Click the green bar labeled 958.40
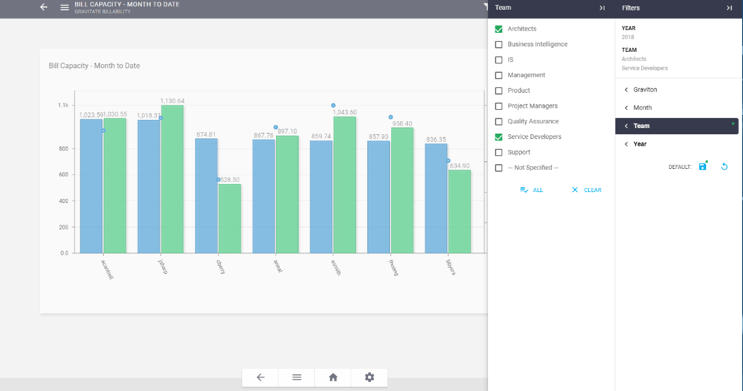The height and width of the screenshot is (391, 743). (x=402, y=190)
